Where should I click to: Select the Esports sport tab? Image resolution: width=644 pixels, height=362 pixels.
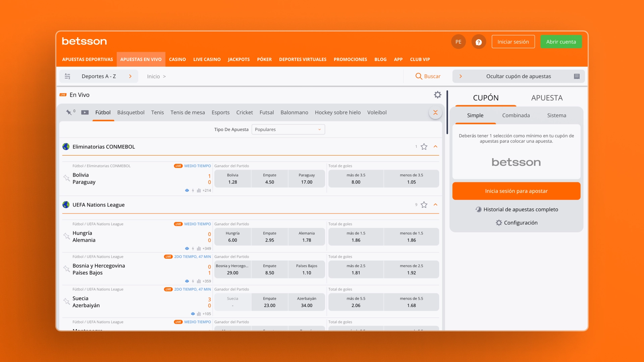(x=220, y=113)
